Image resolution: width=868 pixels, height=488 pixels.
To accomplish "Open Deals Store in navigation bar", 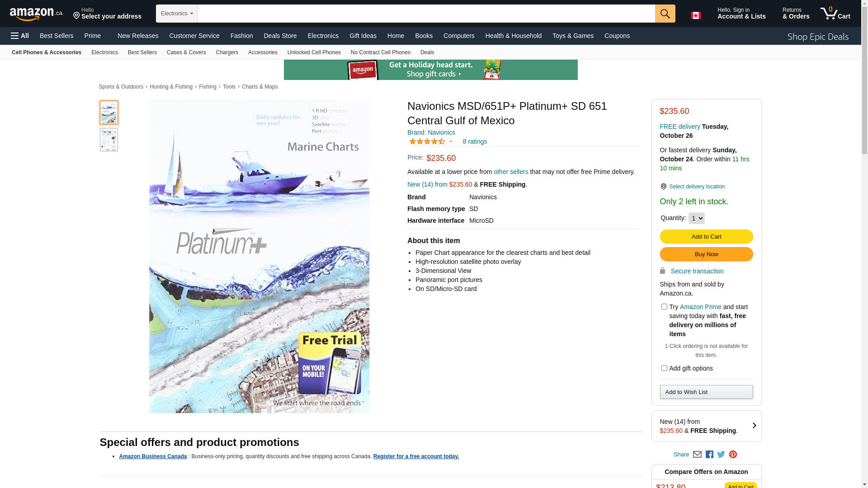I will pos(280,36).
